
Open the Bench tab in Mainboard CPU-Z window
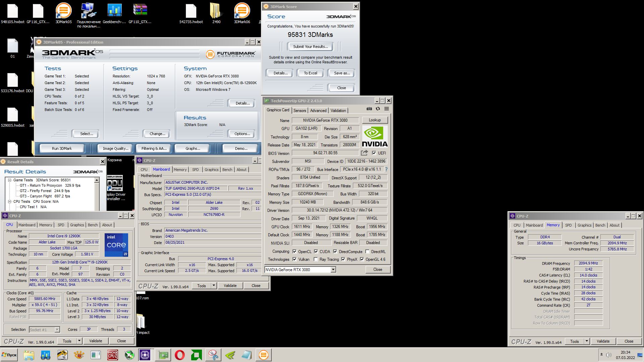(x=227, y=170)
